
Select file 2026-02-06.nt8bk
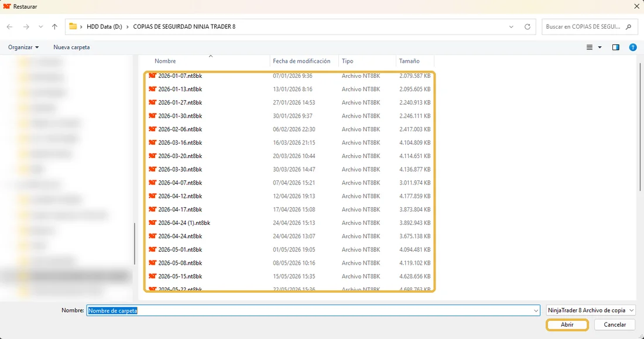point(180,129)
